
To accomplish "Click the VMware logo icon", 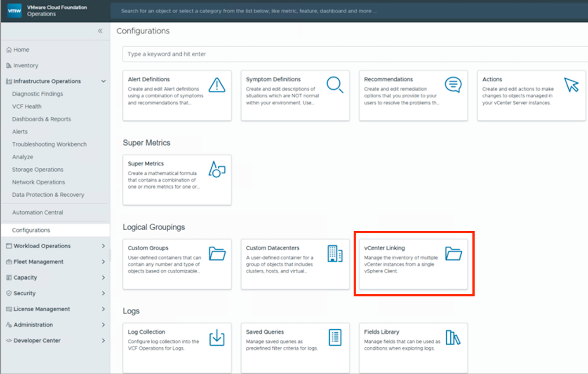I will point(14,11).
